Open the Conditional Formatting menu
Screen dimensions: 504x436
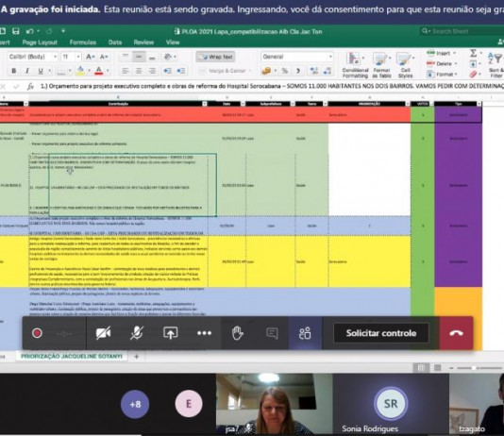click(355, 65)
